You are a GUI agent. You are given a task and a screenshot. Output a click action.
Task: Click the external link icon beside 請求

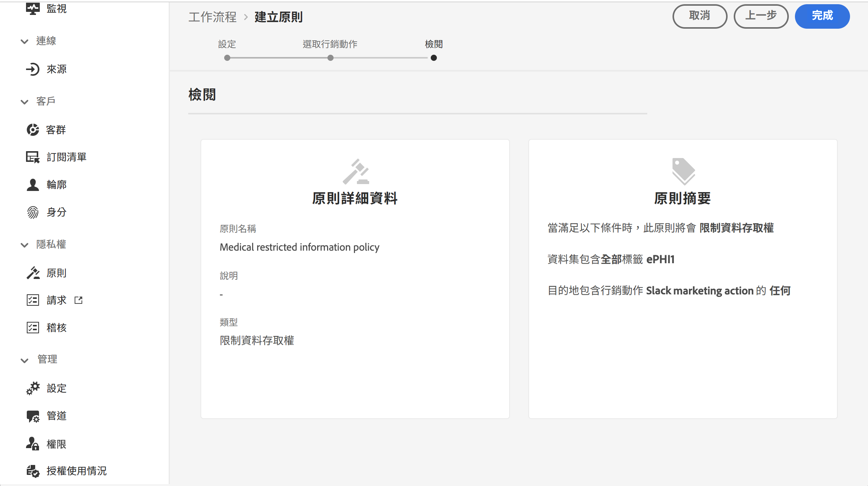78,300
